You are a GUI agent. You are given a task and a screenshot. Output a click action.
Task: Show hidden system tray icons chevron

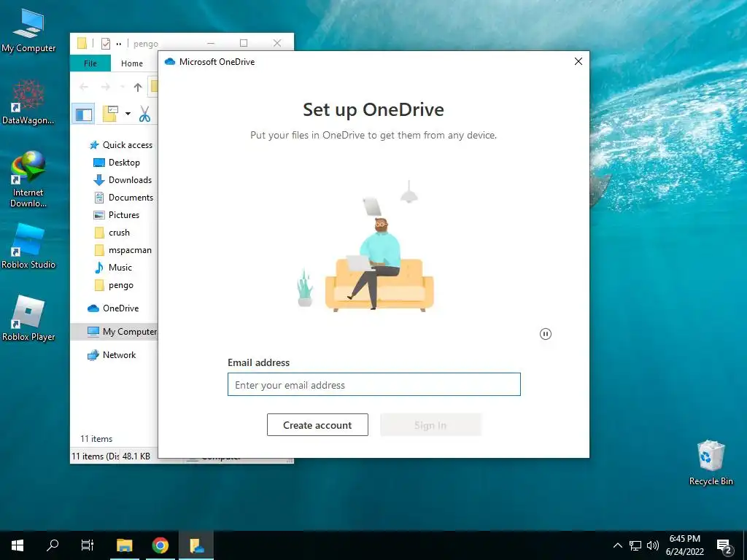coord(617,545)
